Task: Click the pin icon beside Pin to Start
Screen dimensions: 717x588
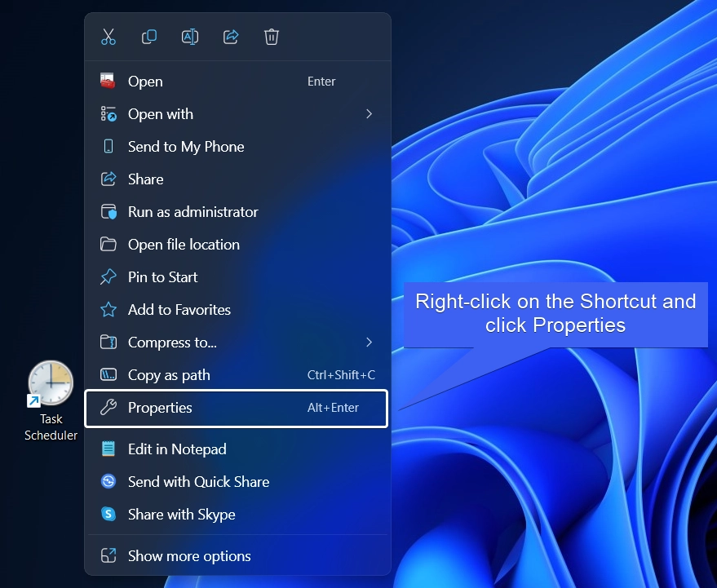Action: click(x=108, y=277)
